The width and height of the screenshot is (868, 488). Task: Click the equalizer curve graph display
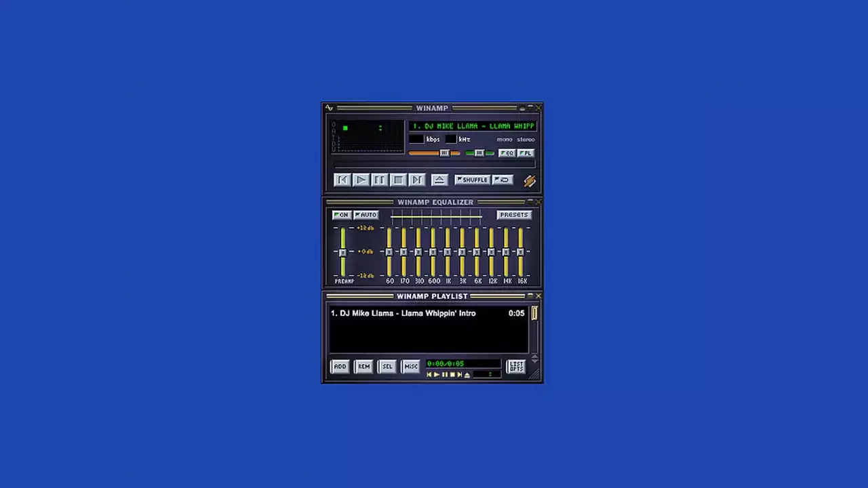437,217
